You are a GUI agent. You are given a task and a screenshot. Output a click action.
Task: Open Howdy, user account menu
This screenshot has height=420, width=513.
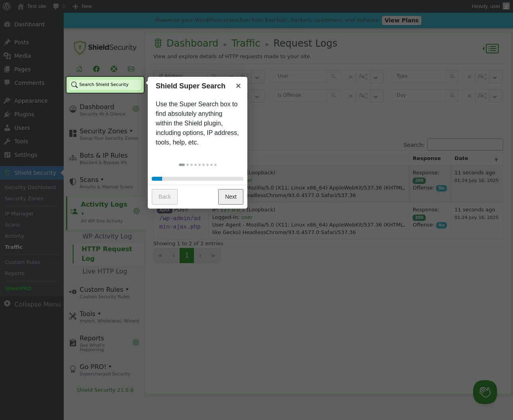491,6
